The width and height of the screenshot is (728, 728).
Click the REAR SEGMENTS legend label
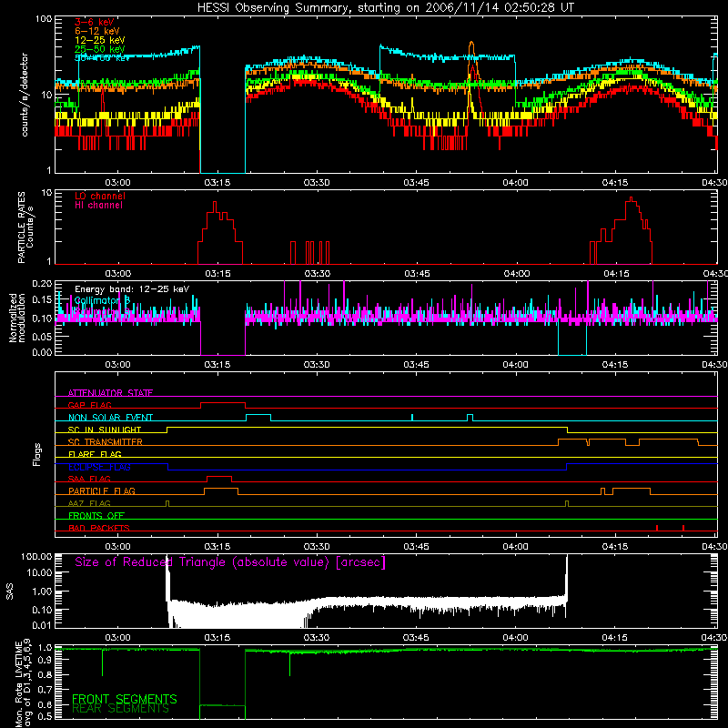121,709
